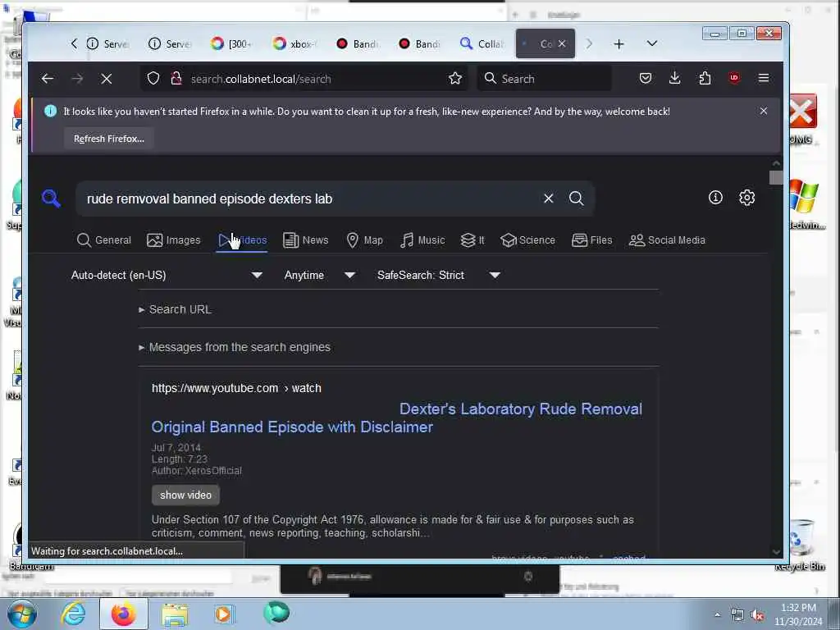Select the Videos category
The image size is (840, 630).
tap(242, 240)
